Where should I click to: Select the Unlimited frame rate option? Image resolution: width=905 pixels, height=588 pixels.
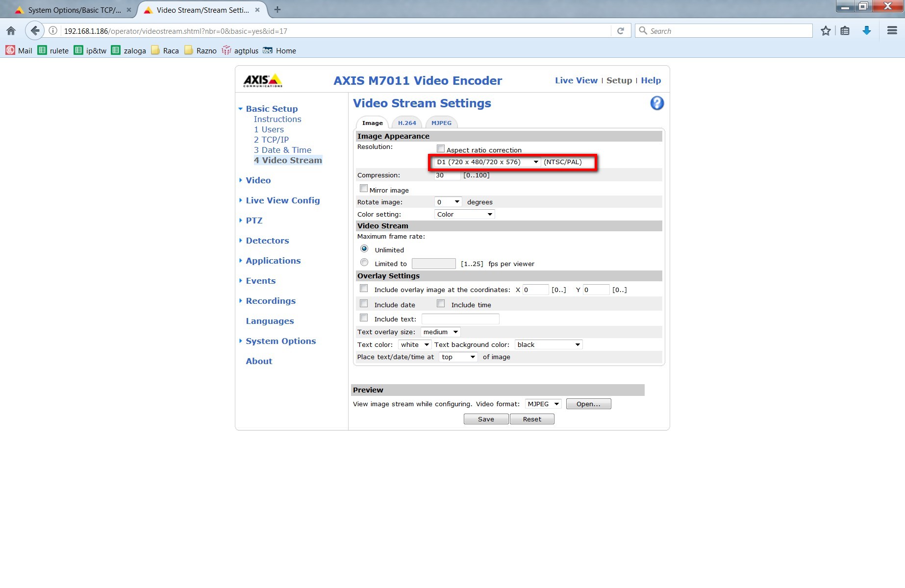[364, 249]
